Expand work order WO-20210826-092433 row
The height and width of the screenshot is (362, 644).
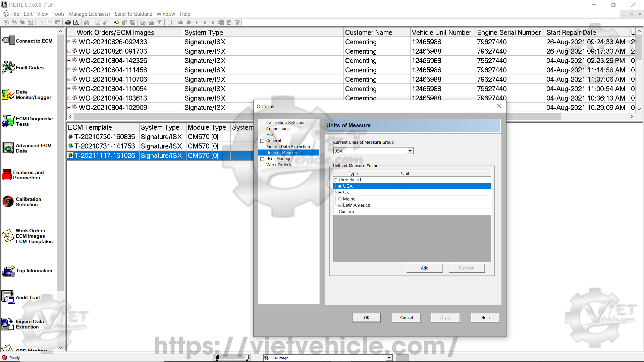pos(69,42)
